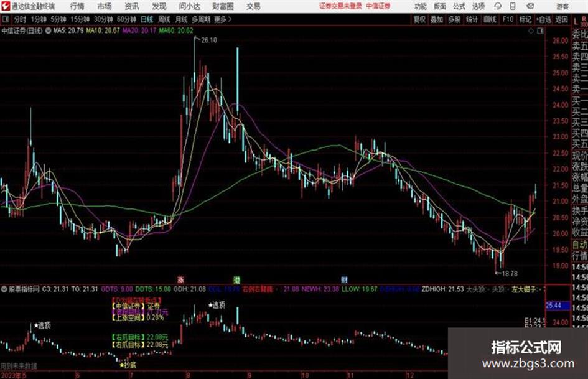Click the red 中信证券 broker link
Image resolution: width=588 pixels, height=379 pixels.
click(x=378, y=6)
